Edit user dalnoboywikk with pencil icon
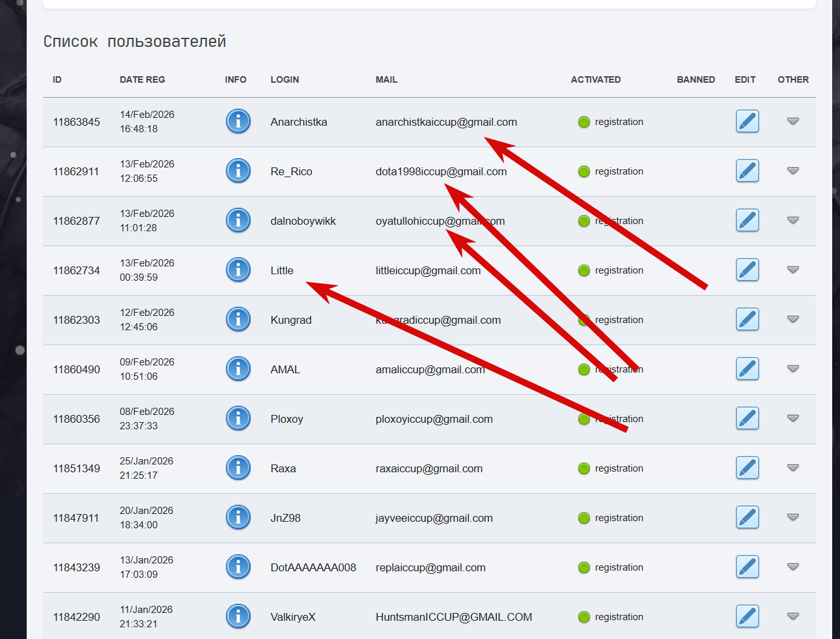The image size is (840, 639). tap(748, 220)
